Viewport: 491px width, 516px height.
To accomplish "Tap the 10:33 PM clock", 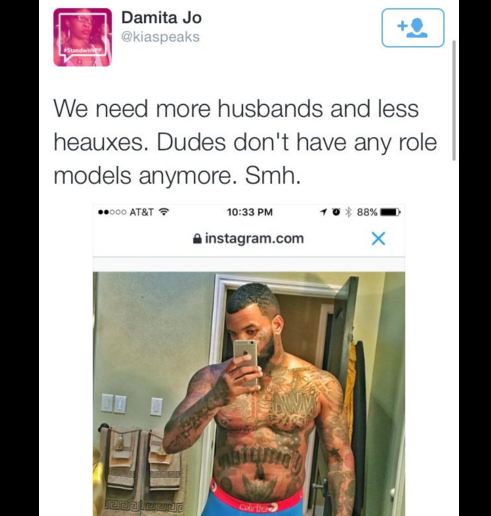I will pos(250,212).
